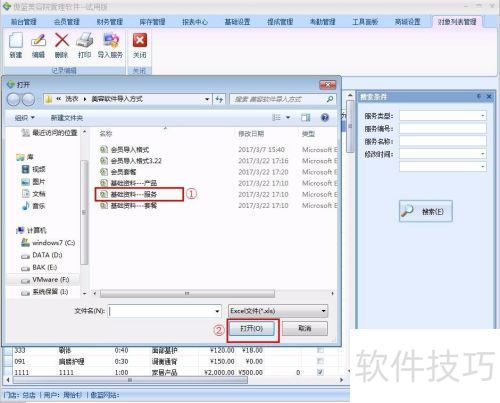Screen dimensions: 500x403
Task: Select the 文档 (Documents) library
Action: (x=33, y=194)
